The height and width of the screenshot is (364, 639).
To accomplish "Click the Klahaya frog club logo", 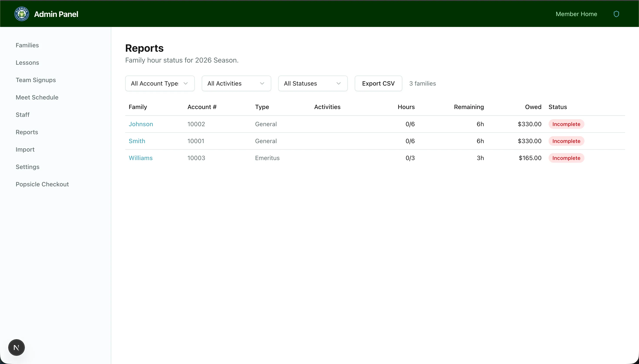I will pyautogui.click(x=22, y=14).
